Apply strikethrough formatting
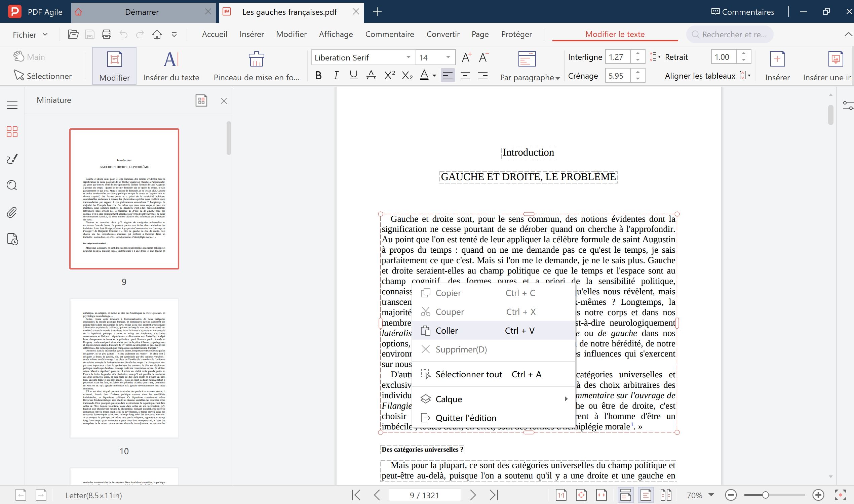This screenshot has width=854, height=504. 371,75
